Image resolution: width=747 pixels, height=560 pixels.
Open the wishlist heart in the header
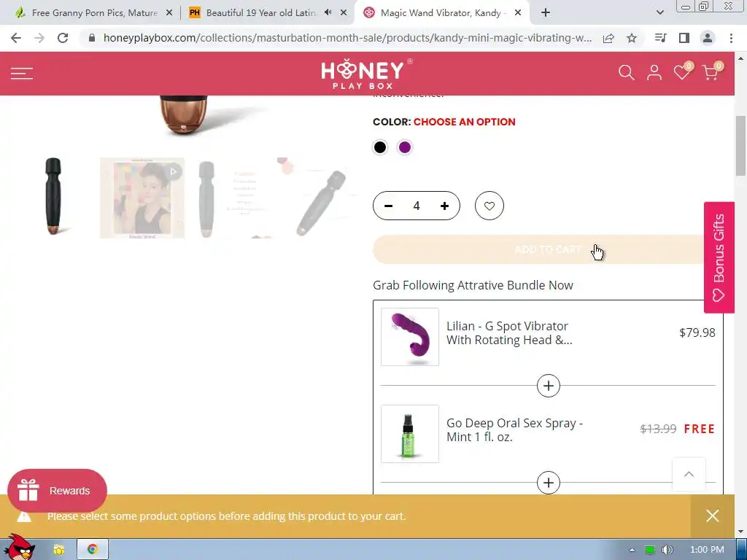[x=682, y=72]
